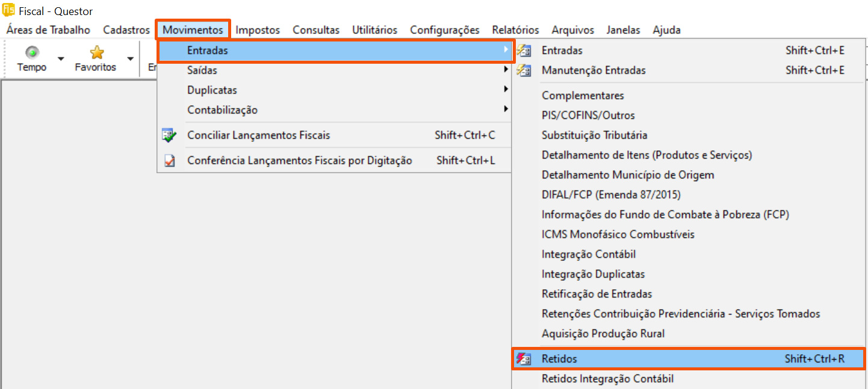Open Retidos Integração Contábil
868x389 pixels.
607,379
